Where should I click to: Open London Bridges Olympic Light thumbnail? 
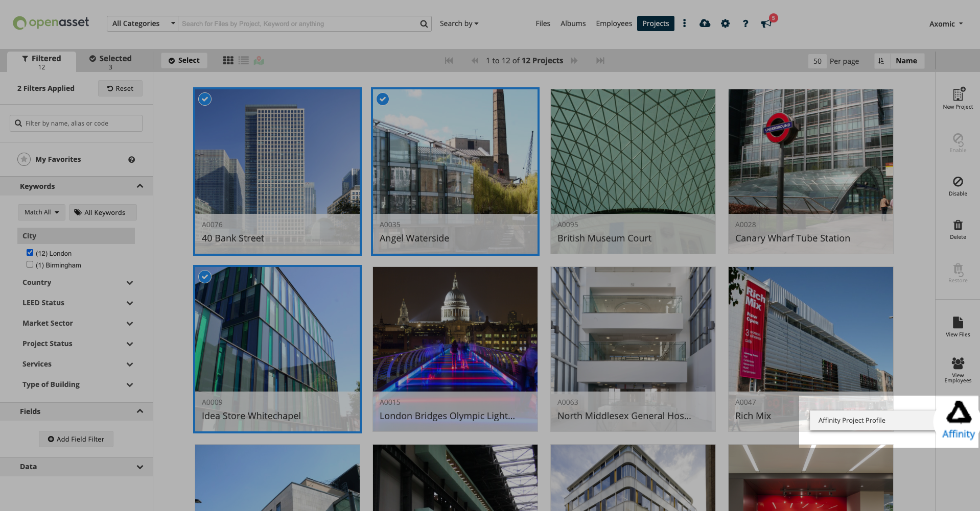coord(455,349)
